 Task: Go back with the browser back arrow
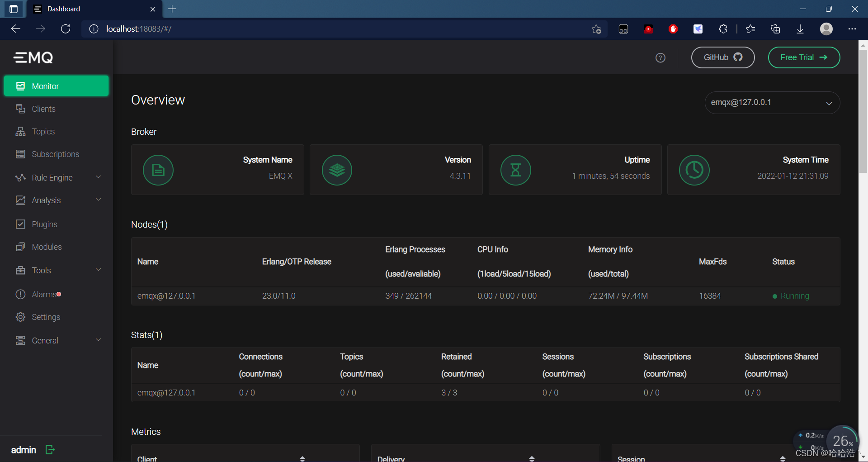click(16, 29)
